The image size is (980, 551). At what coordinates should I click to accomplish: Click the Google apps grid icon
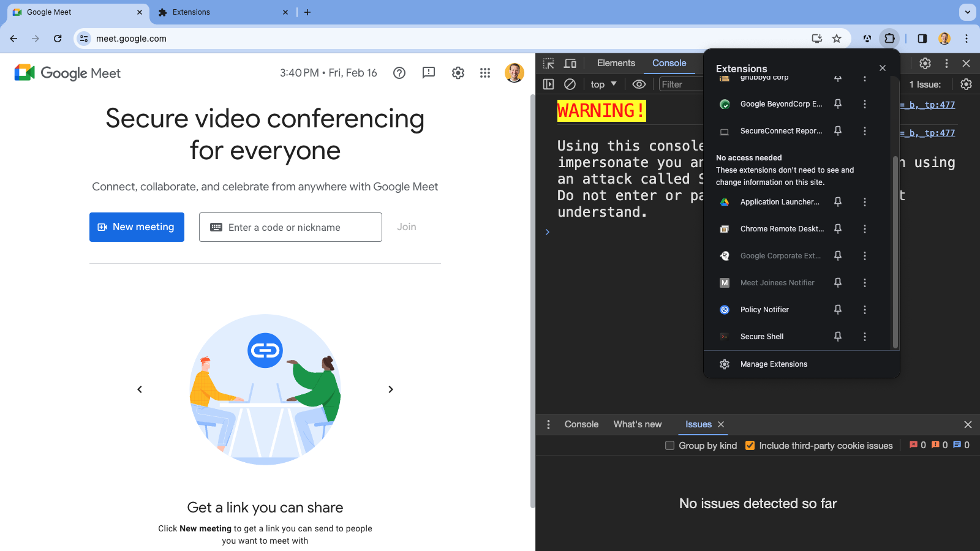(x=485, y=73)
